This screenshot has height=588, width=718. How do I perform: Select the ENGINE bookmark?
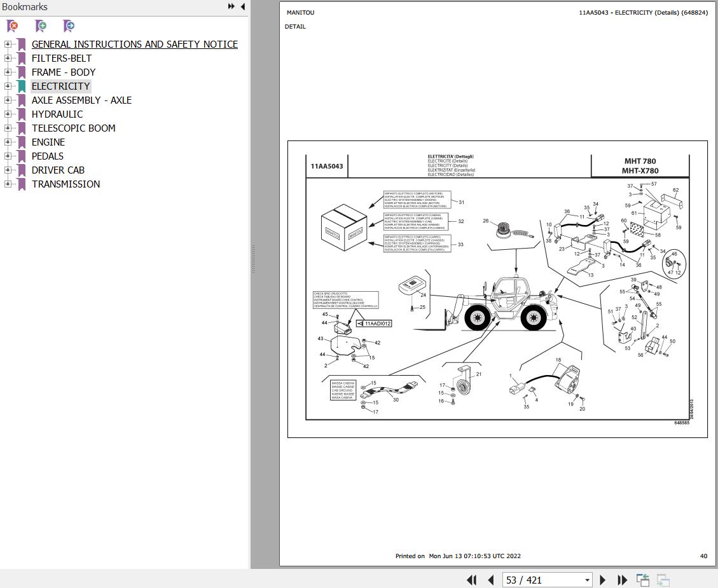tap(48, 142)
